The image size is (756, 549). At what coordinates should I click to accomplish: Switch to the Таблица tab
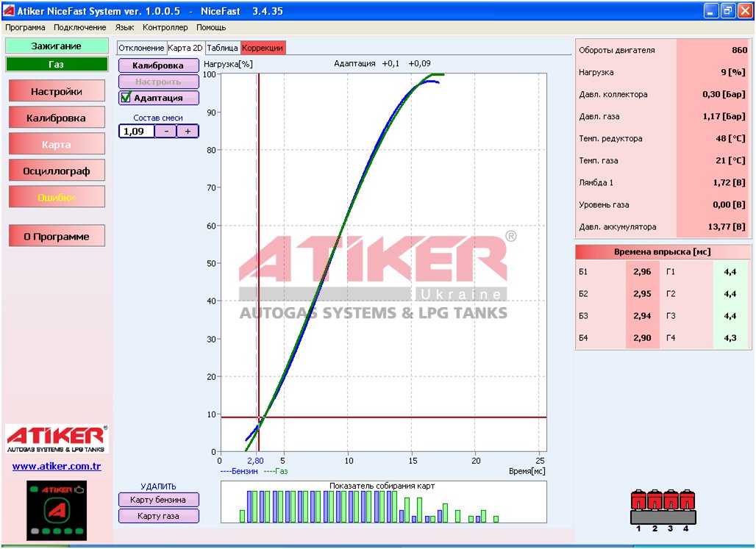[x=222, y=48]
